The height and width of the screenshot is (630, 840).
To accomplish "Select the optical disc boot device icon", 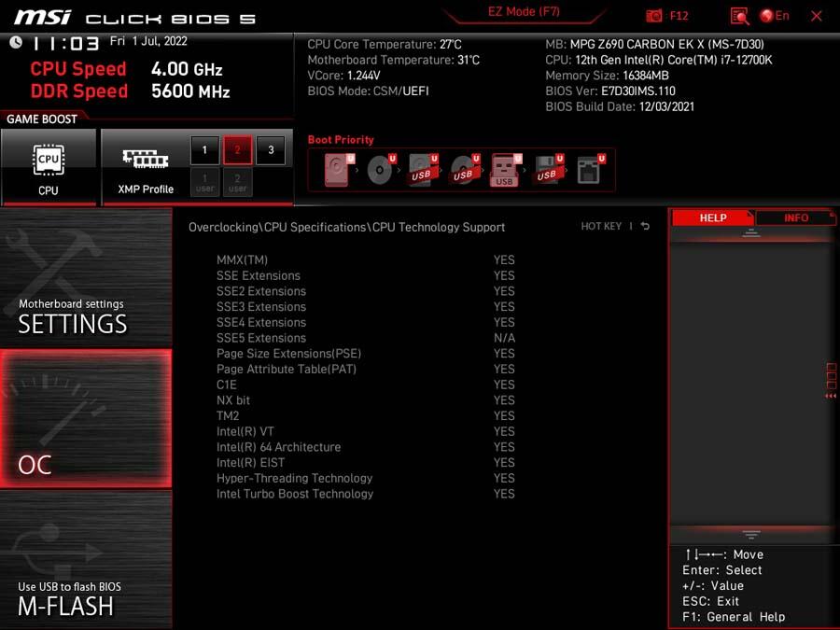I will pos(382,170).
